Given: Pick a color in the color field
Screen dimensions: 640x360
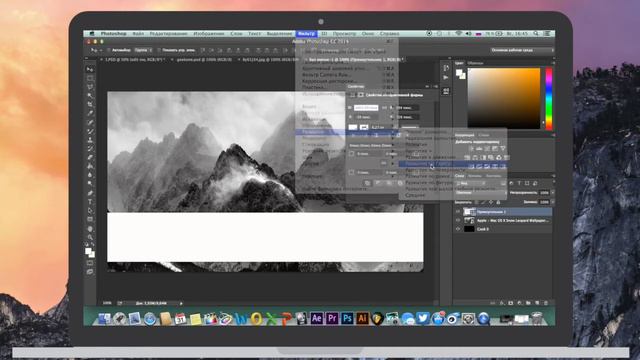Looking at the screenshot, I should pyautogui.click(x=504, y=98).
